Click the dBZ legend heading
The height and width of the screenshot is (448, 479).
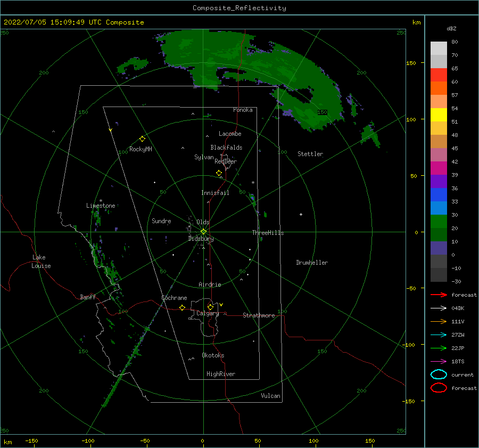(451, 28)
